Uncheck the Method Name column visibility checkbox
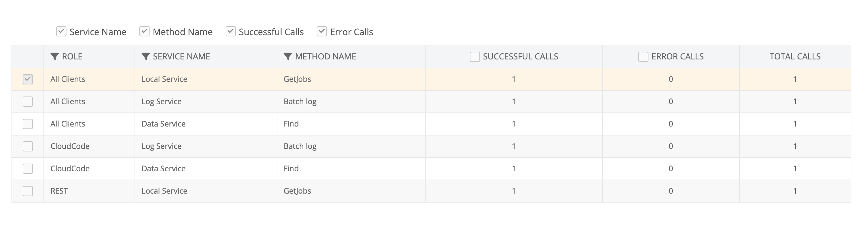 (144, 31)
